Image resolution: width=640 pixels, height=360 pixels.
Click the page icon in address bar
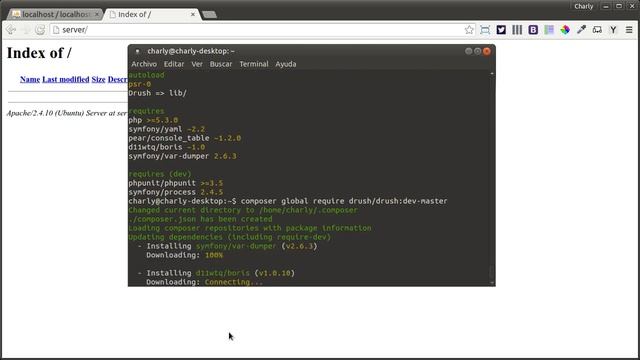click(56, 30)
